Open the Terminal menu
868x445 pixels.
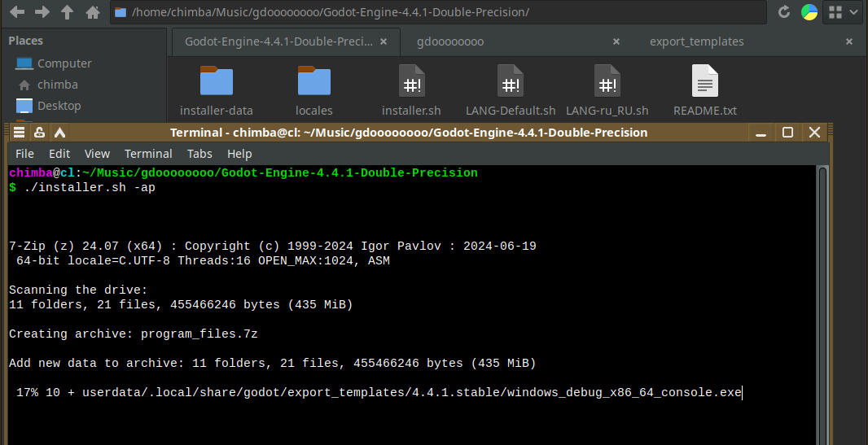[148, 154]
